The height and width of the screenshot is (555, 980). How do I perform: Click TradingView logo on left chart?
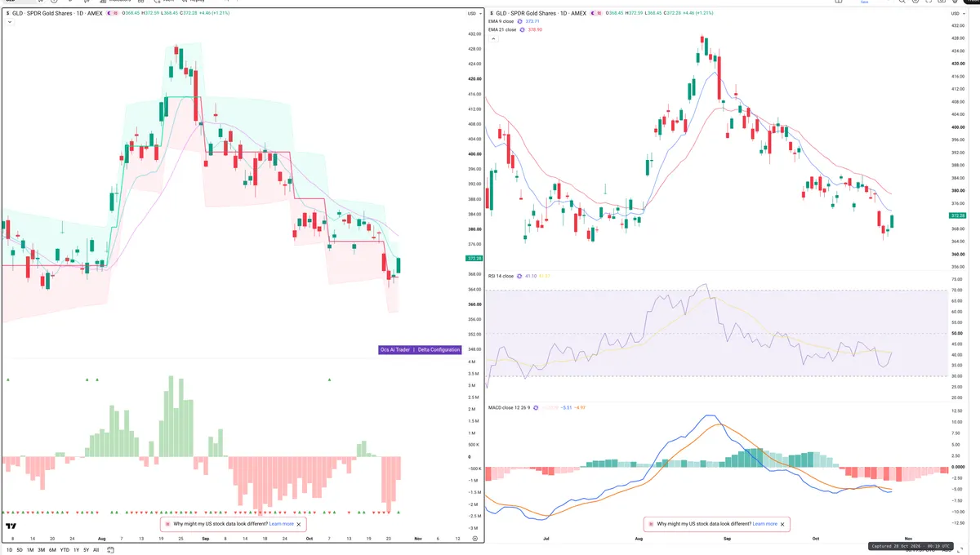pyautogui.click(x=11, y=527)
